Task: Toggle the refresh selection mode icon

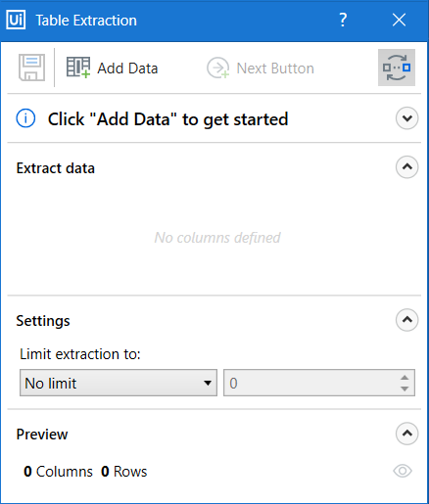Action: click(397, 68)
